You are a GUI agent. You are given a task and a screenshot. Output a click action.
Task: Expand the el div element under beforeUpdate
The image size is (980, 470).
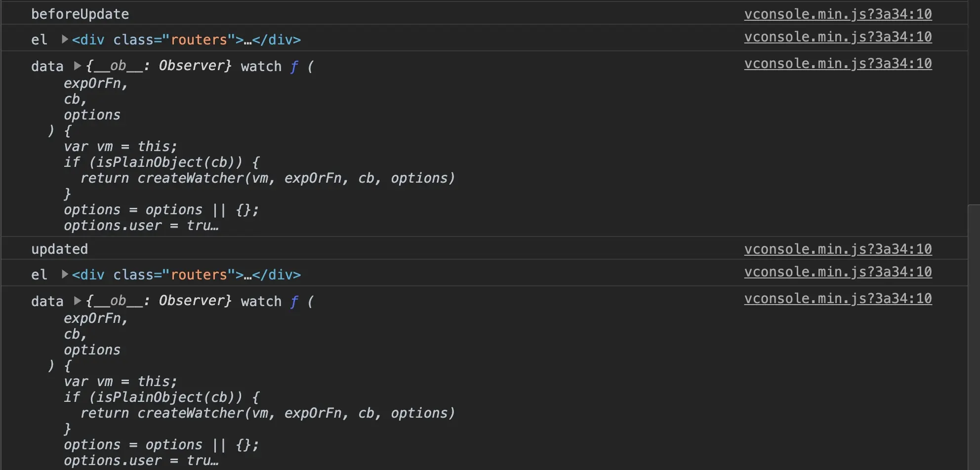click(65, 39)
